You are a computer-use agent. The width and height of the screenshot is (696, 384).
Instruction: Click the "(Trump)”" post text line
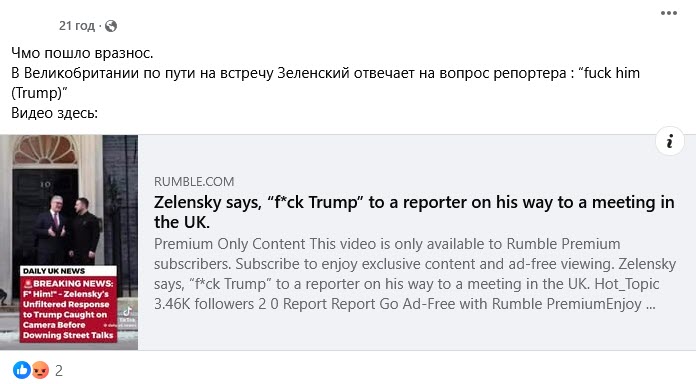[x=39, y=93]
